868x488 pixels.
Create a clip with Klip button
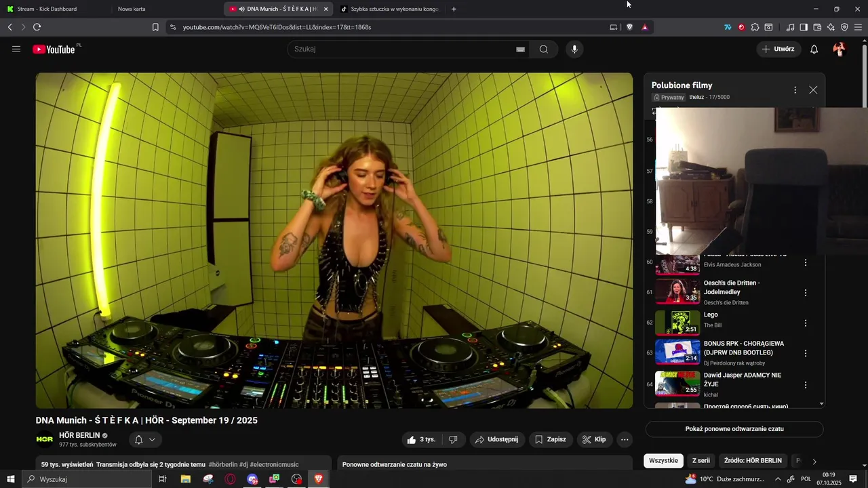[x=594, y=439]
